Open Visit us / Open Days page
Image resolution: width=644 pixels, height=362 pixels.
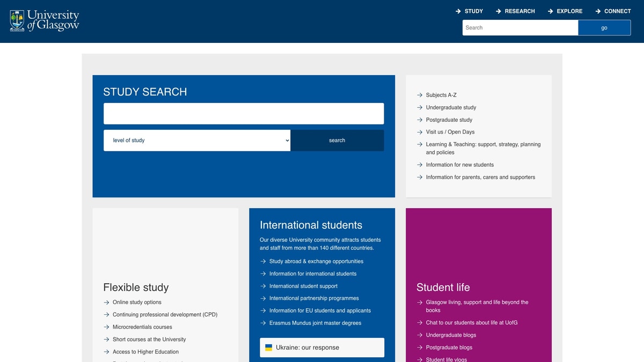[x=450, y=132]
